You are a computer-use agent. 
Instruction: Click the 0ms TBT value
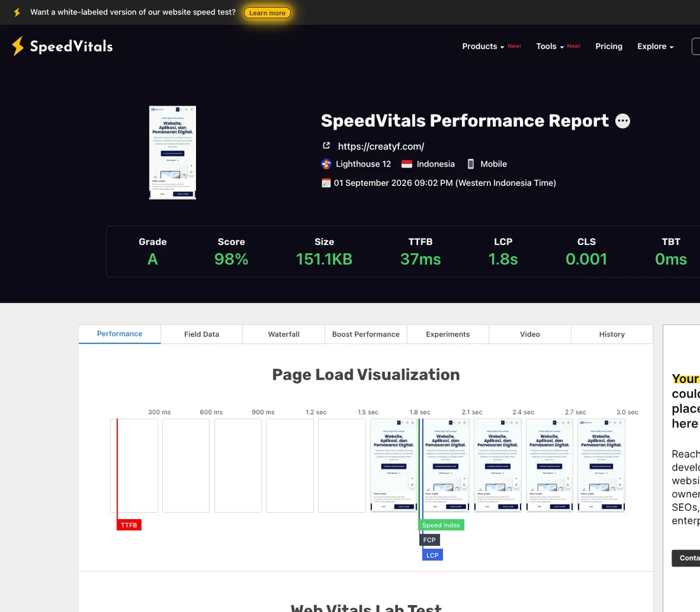click(x=671, y=260)
